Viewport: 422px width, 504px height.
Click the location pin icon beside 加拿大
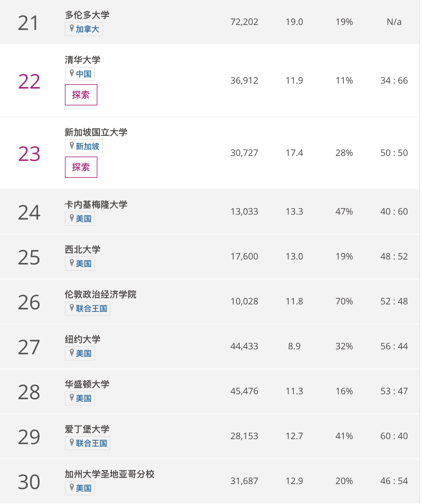(x=72, y=28)
